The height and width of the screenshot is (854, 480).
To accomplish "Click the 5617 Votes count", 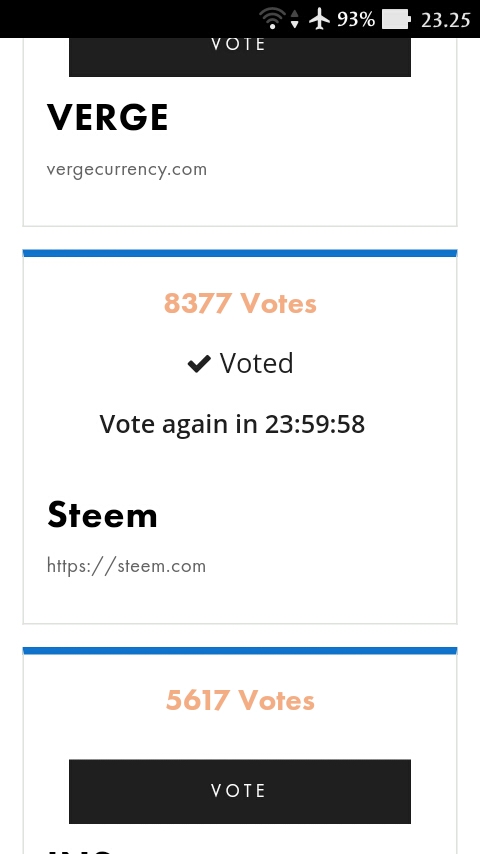I will pos(240,700).
